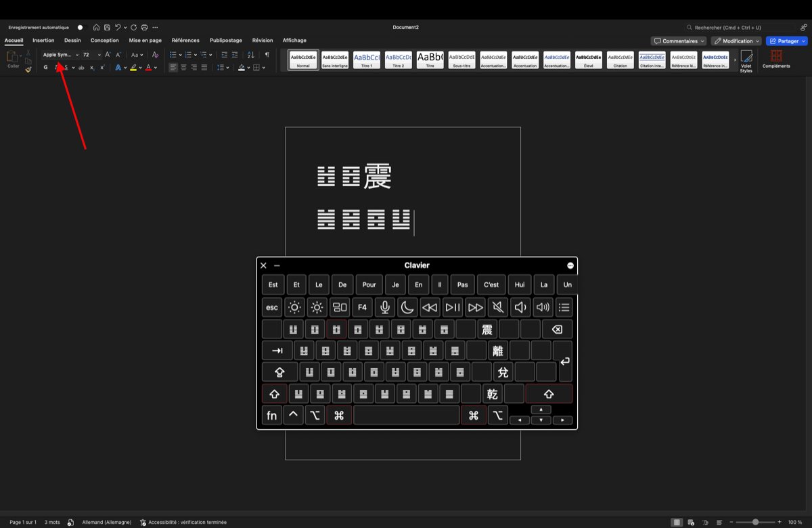
Task: Switch to the Insertion tab
Action: point(43,41)
